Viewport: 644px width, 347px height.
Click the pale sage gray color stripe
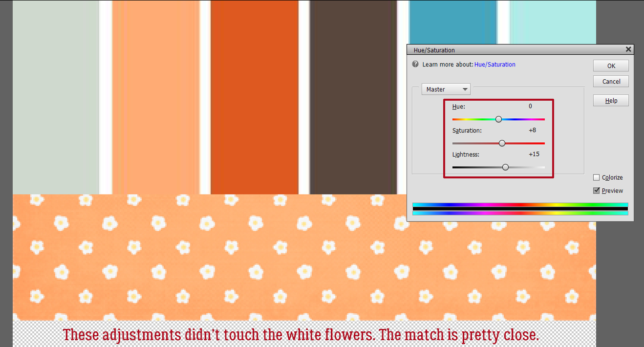click(x=56, y=97)
